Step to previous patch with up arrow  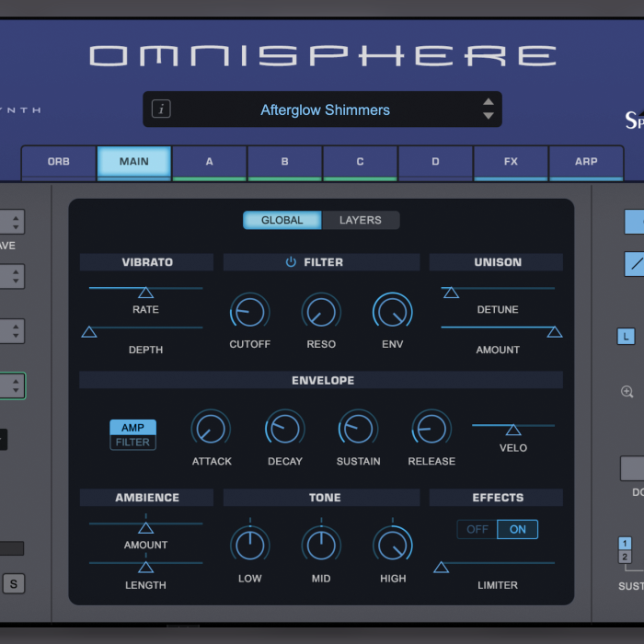488,101
